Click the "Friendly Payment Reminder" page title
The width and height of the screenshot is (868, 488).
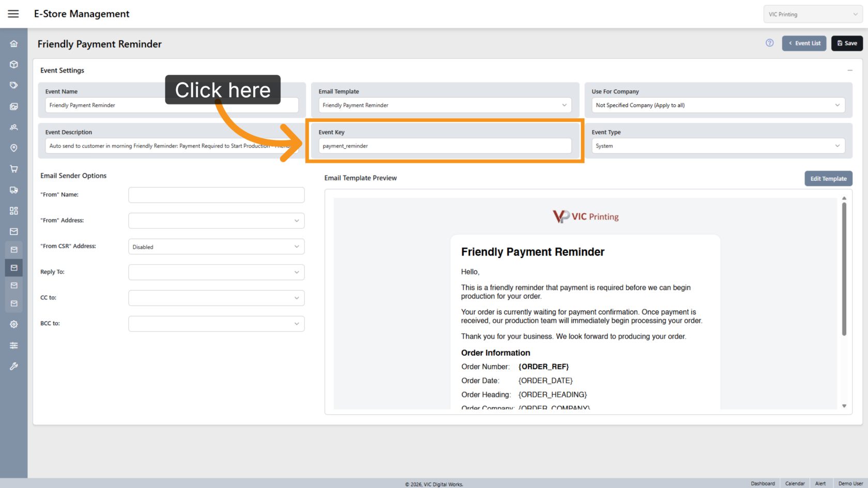pos(100,44)
